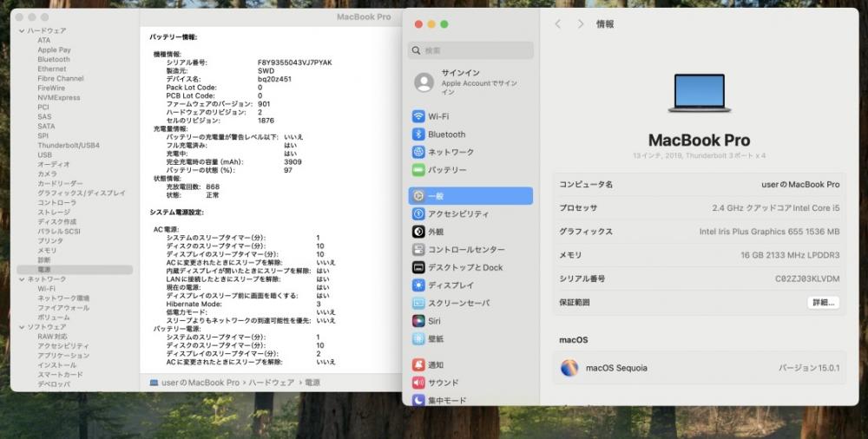Go back with the left chevron in Settings
The height and width of the screenshot is (439, 868).
tap(558, 23)
